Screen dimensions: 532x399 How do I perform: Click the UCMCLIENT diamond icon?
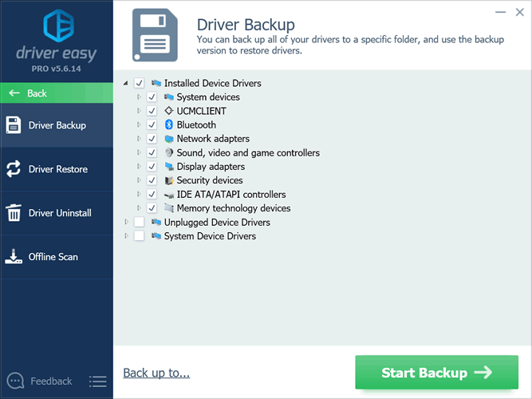168,111
